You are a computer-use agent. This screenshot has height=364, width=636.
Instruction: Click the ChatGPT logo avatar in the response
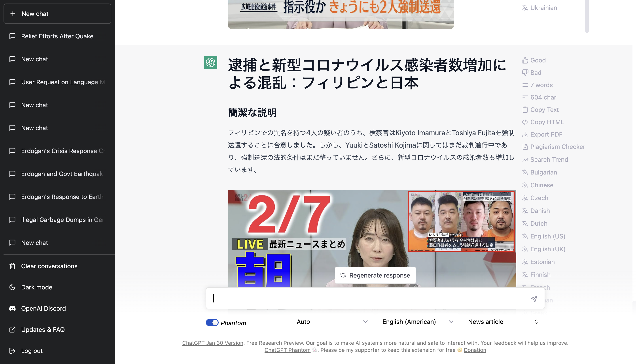click(210, 62)
